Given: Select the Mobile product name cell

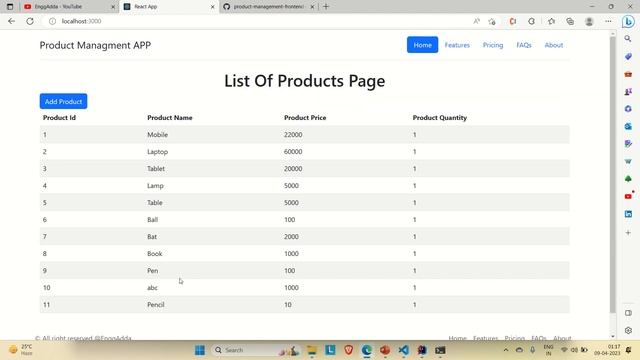Looking at the screenshot, I should [x=158, y=135].
